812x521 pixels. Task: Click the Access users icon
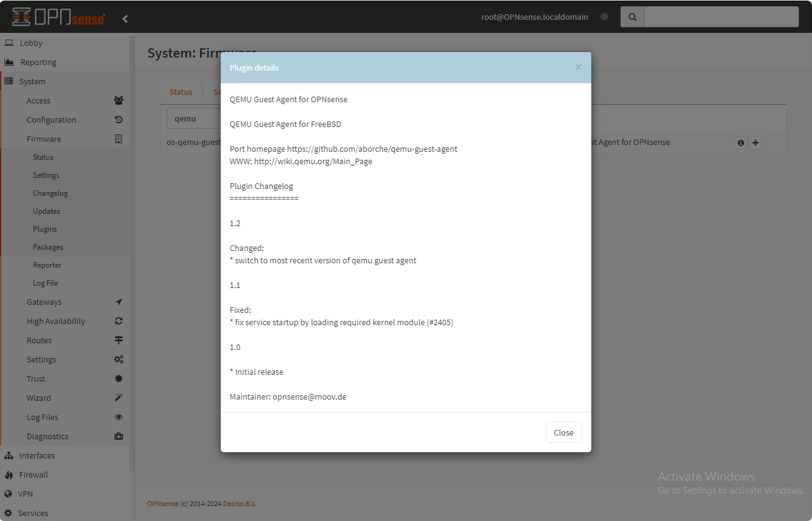pos(118,100)
